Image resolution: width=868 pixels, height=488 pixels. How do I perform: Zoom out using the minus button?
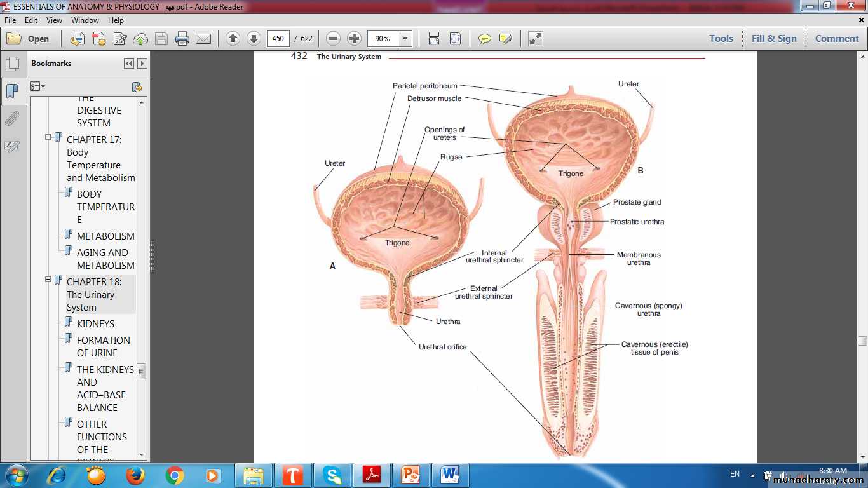333,39
